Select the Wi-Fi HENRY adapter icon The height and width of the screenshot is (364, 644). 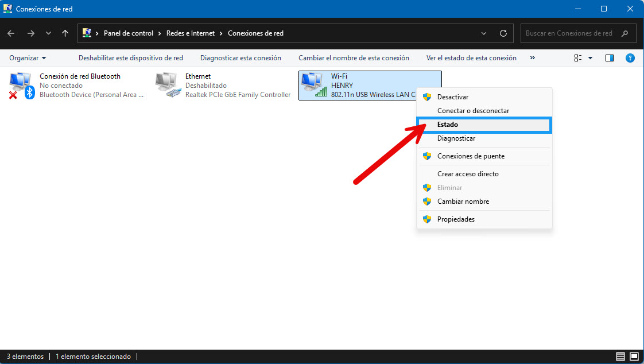[314, 84]
